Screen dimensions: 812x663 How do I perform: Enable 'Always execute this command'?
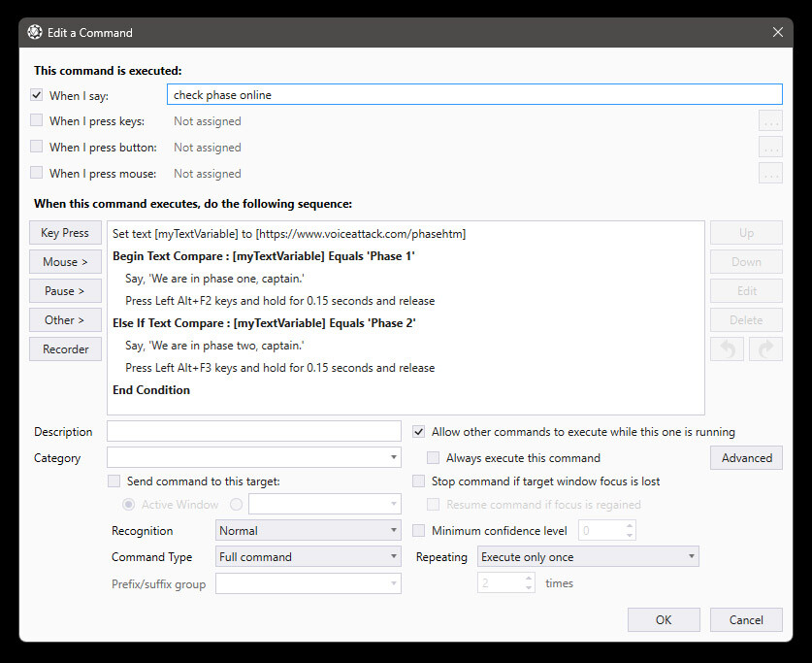(x=433, y=457)
